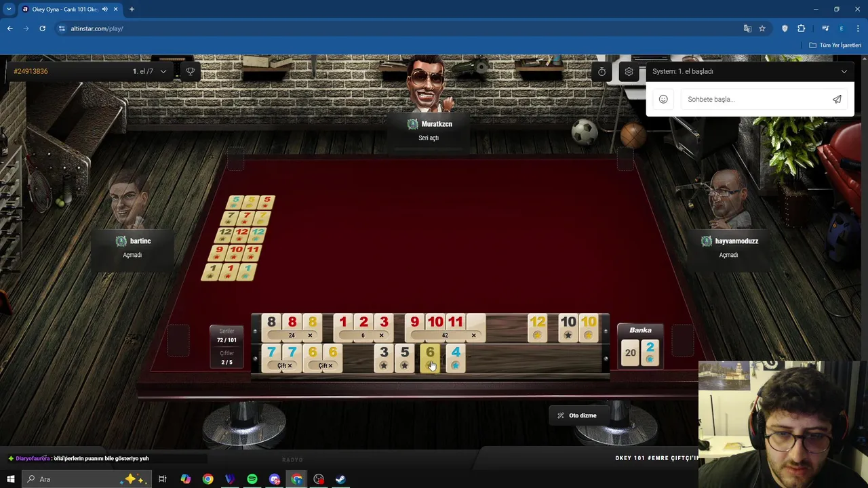View site information icon
The width and height of the screenshot is (868, 488).
[x=62, y=28]
